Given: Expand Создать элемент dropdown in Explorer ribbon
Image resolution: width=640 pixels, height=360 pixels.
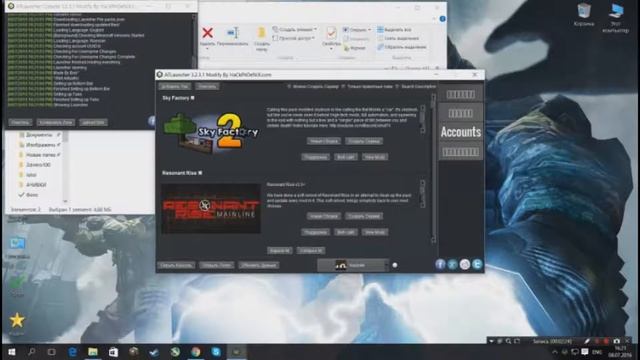Looking at the screenshot, I should (x=315, y=29).
